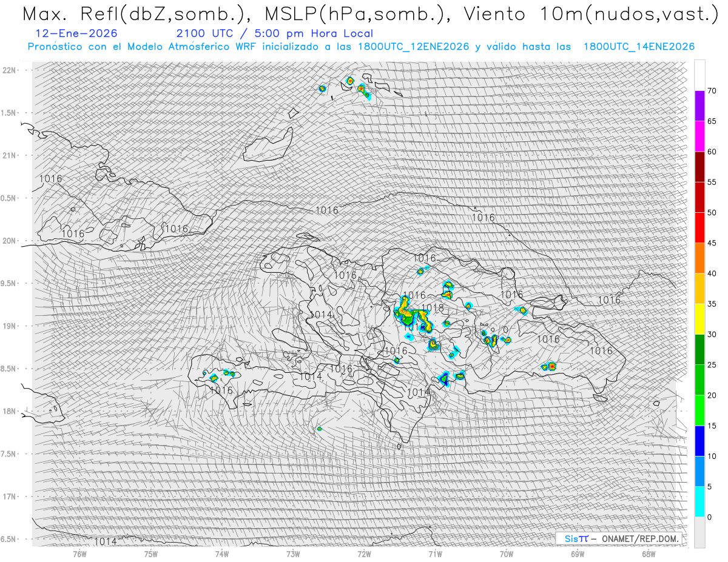Click the dark red 55–60 dBZ swatch
The width and height of the screenshot is (728, 562).
pos(699,167)
